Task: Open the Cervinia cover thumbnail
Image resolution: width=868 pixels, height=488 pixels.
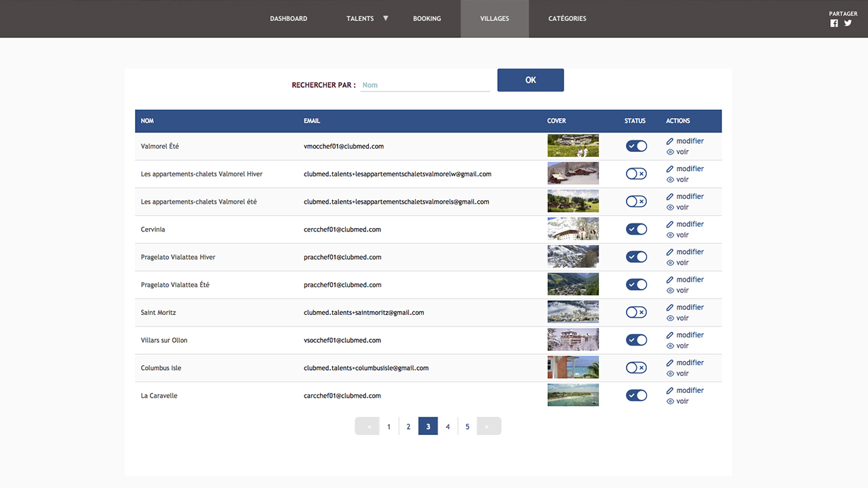Action: [x=573, y=229]
